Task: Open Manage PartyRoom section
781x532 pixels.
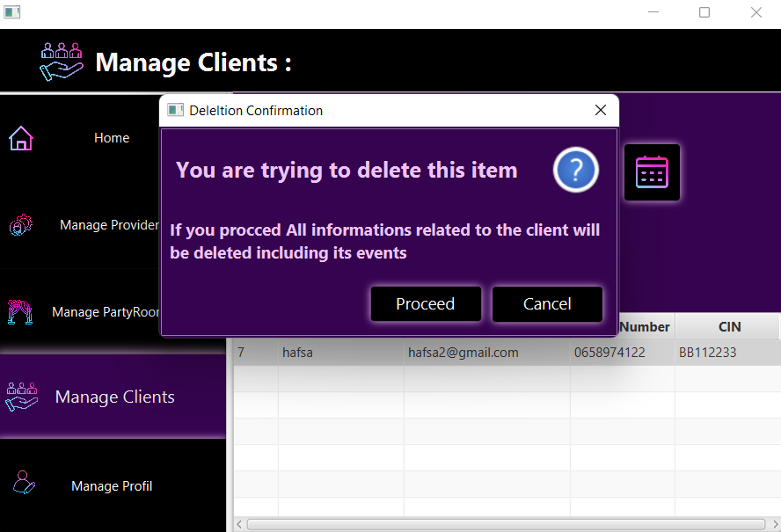Action: [x=106, y=312]
